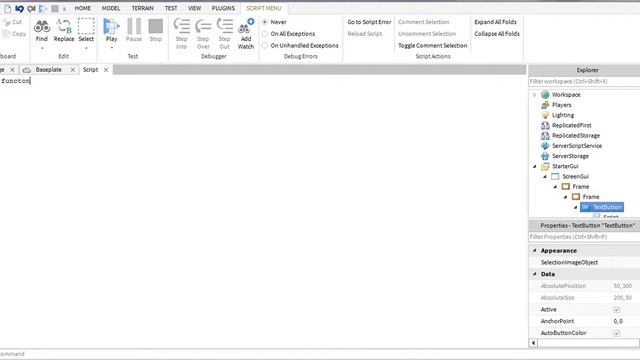Click the Redo arrow icon
640x360 pixels.
pyautogui.click(x=31, y=8)
